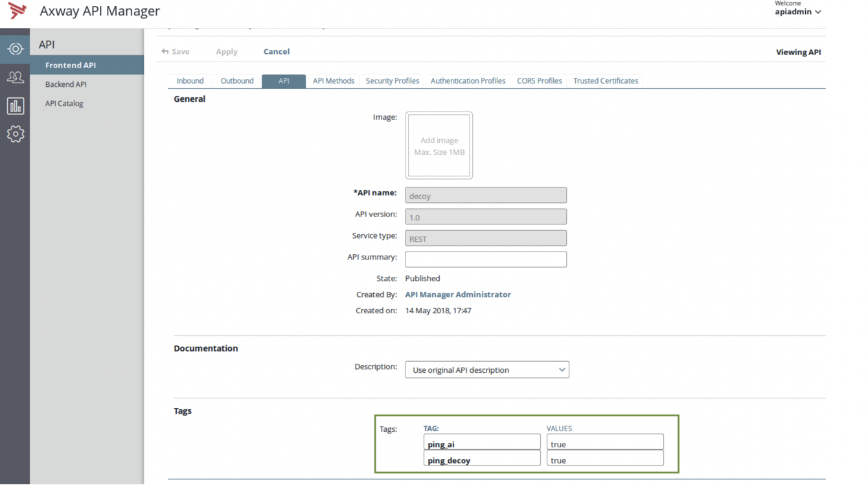This screenshot has height=485, width=868.
Task: Click the value field for ping_decoy
Action: click(x=605, y=458)
